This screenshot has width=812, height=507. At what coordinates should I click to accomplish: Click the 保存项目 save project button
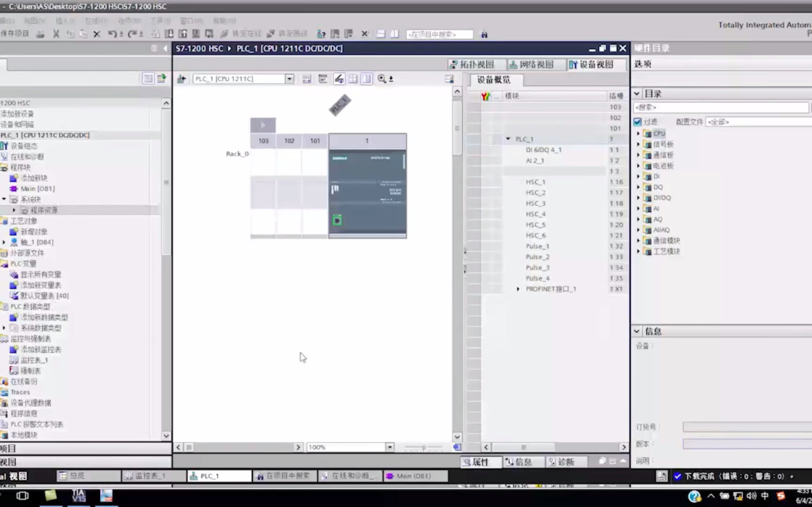15,34
